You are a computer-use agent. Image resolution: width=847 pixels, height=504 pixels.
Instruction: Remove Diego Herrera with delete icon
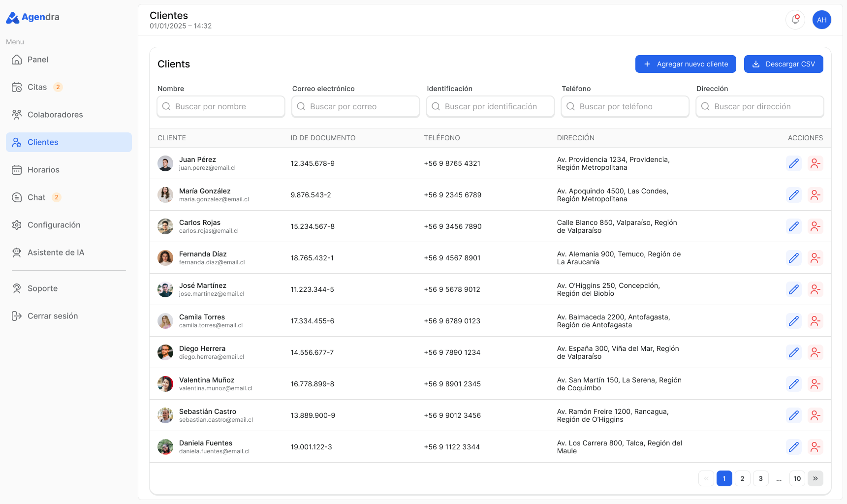pos(816,352)
